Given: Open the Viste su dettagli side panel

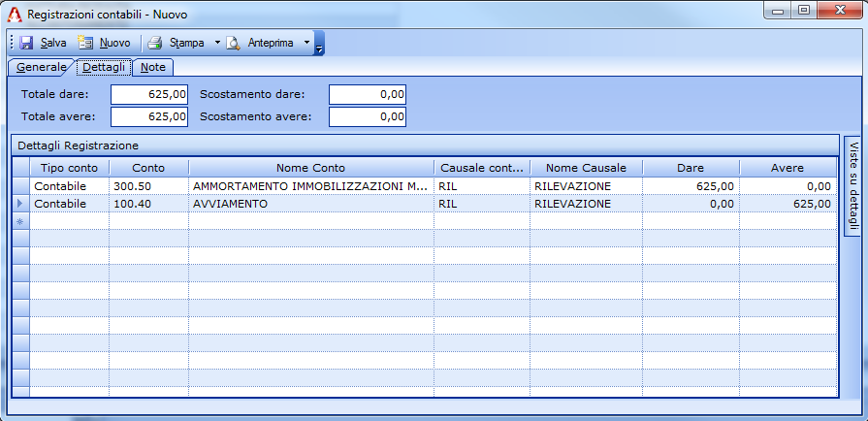Looking at the screenshot, I should [852, 184].
